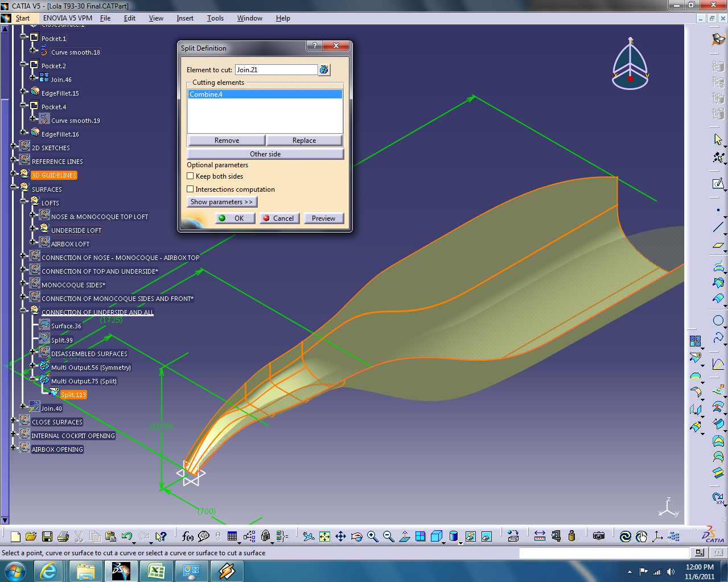
Task: Collapse the SURFACES tree node
Action: pyautogui.click(x=13, y=187)
